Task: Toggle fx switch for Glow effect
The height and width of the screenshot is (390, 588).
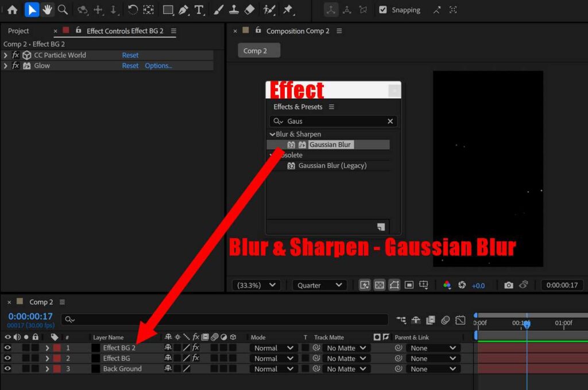Action: 16,65
